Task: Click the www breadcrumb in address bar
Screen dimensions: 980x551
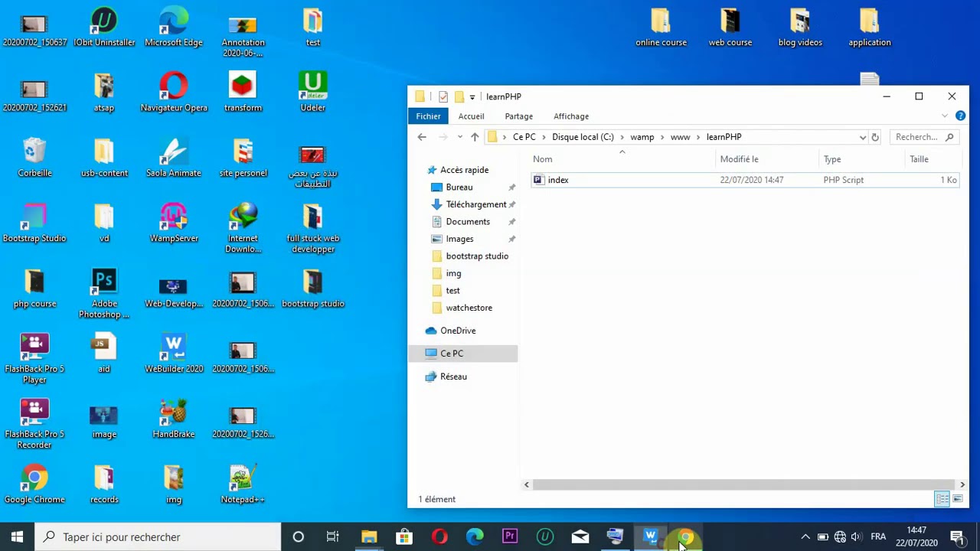Action: click(x=680, y=137)
